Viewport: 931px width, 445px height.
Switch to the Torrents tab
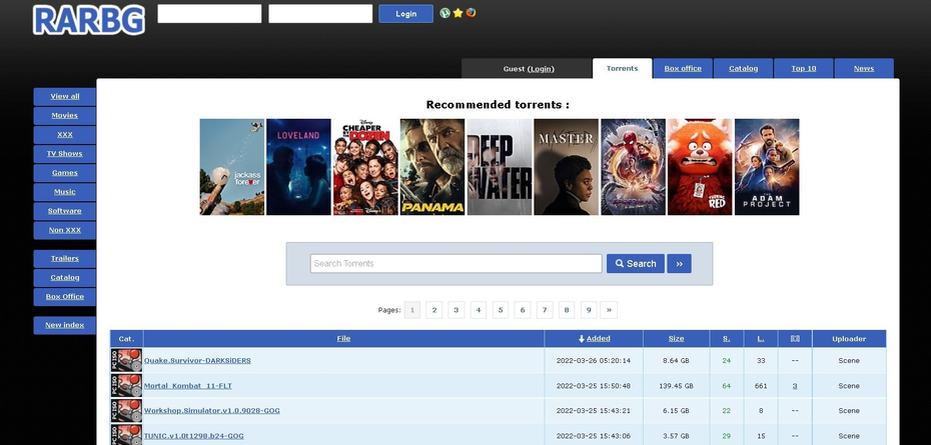[x=622, y=68]
